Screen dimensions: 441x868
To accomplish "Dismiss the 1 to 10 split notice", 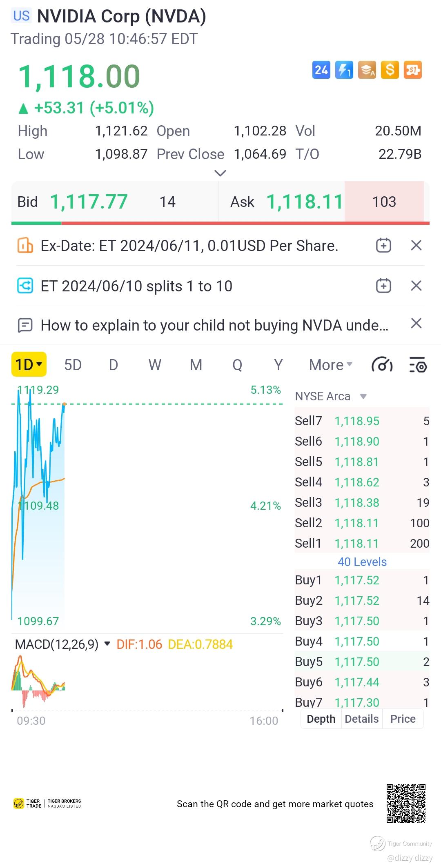I will (x=416, y=286).
